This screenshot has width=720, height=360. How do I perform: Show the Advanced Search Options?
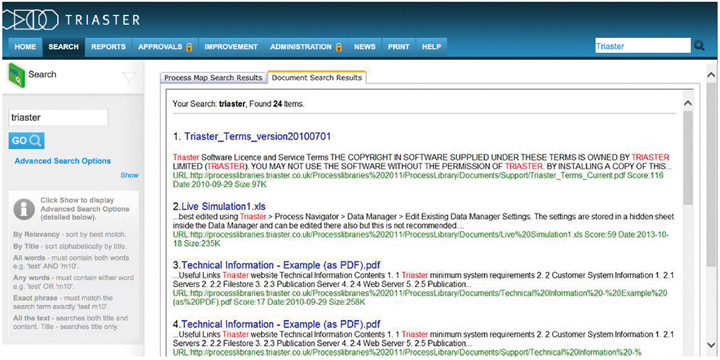click(129, 175)
